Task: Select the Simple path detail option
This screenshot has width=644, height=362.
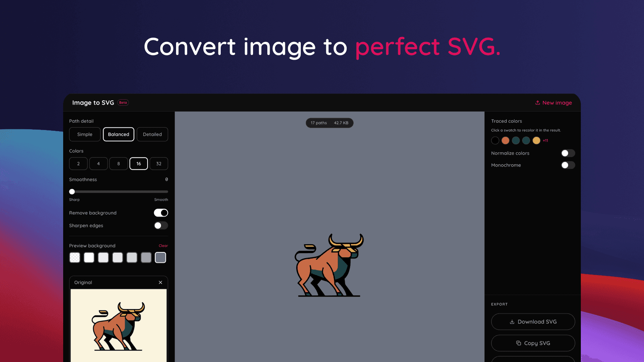Action: [85, 134]
